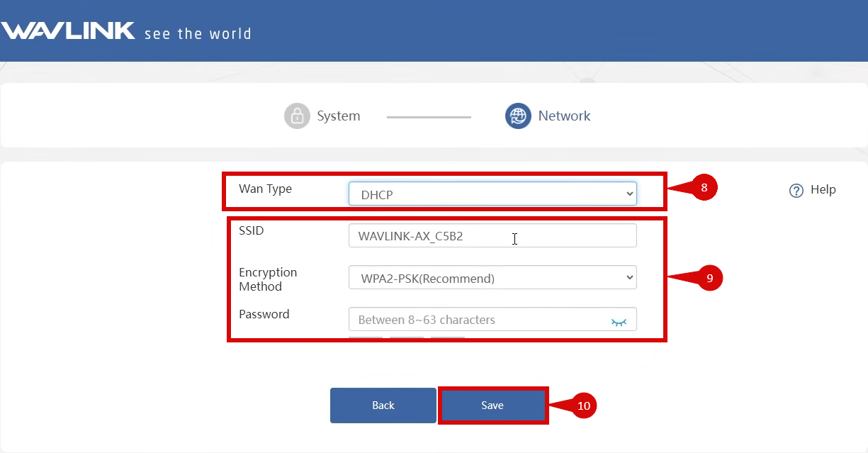Click the "Wan Type" label
868x453 pixels.
click(x=265, y=189)
